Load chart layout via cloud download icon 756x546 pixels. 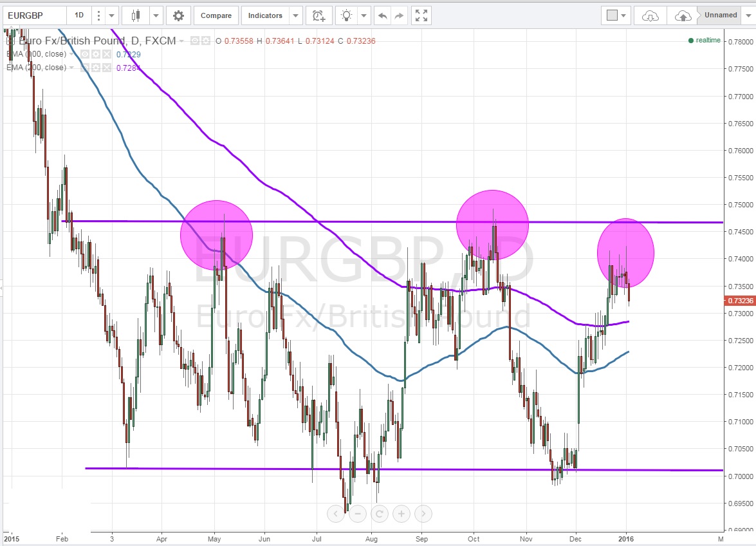coord(650,15)
